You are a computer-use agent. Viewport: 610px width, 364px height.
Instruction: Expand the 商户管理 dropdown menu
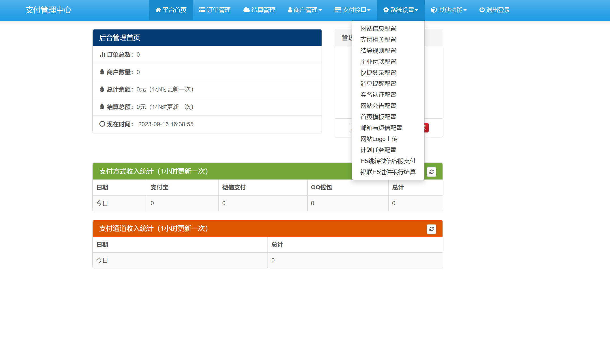[x=305, y=10]
